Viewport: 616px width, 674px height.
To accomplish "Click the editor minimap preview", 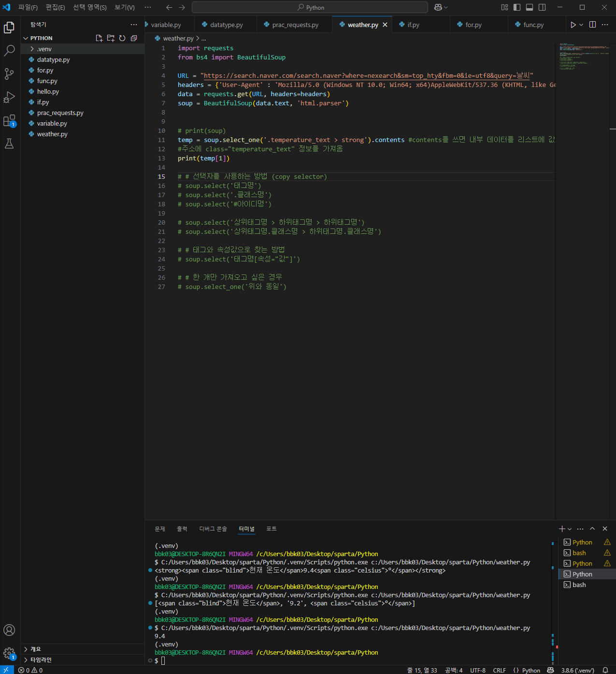I will point(585,57).
